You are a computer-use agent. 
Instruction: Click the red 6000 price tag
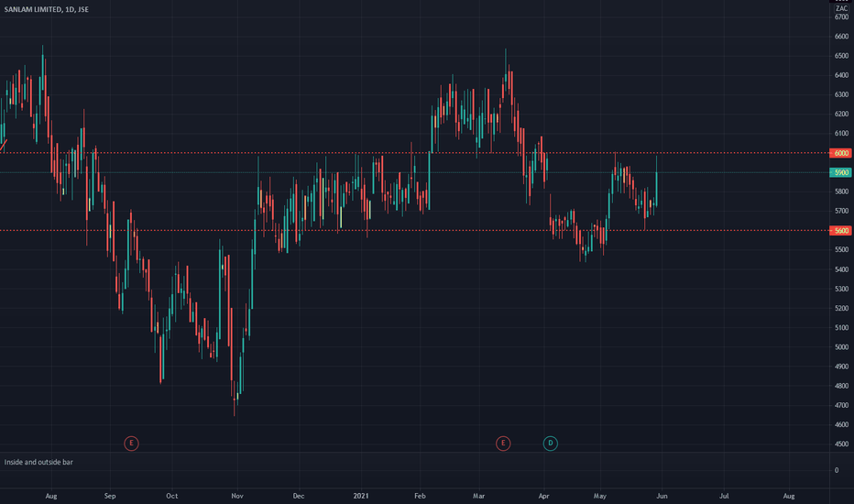840,153
